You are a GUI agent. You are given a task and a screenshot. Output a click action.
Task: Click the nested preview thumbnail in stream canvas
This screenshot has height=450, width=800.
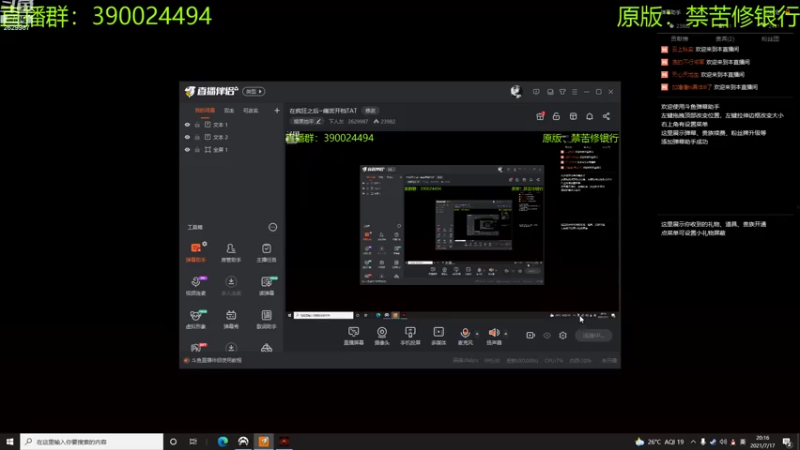(452, 224)
